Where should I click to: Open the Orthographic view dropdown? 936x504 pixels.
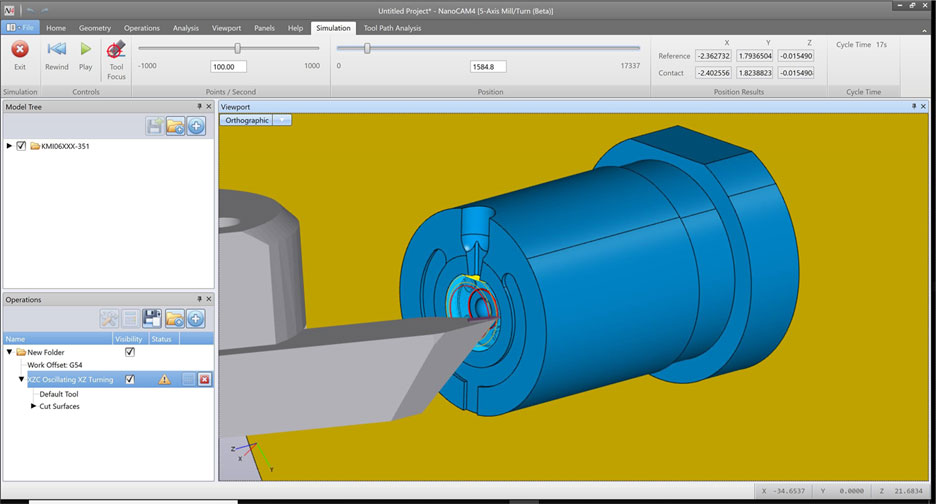[x=283, y=120]
